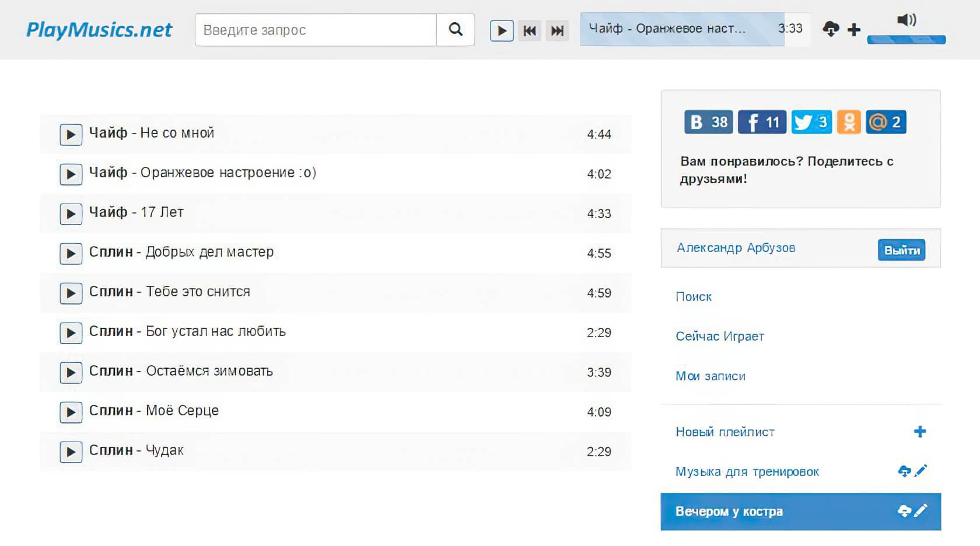Open the Поиск menu item
Image resolution: width=980 pixels, height=546 pixels.
(x=694, y=297)
